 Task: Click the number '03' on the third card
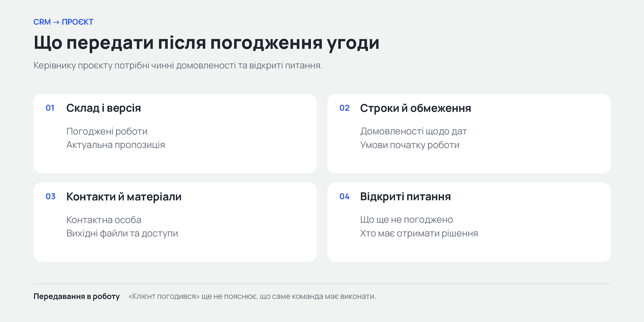coord(51,197)
